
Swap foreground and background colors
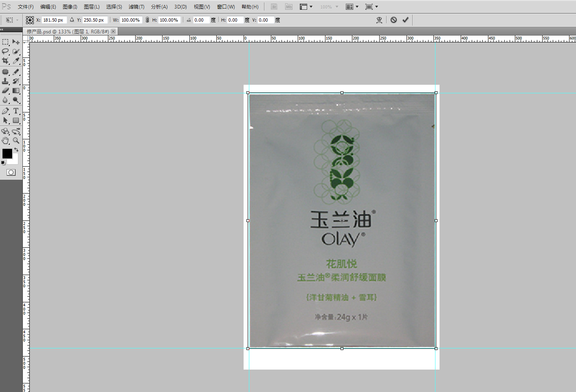click(x=16, y=150)
